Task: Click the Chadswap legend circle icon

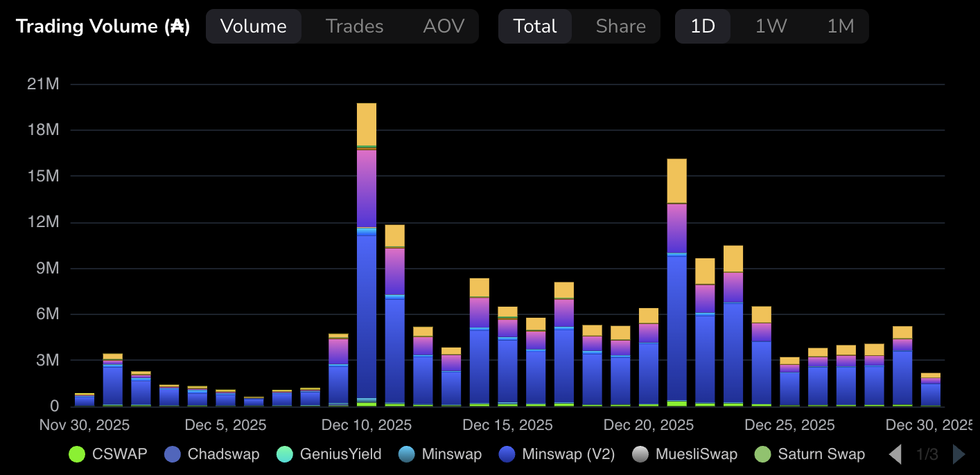Action: [173, 454]
